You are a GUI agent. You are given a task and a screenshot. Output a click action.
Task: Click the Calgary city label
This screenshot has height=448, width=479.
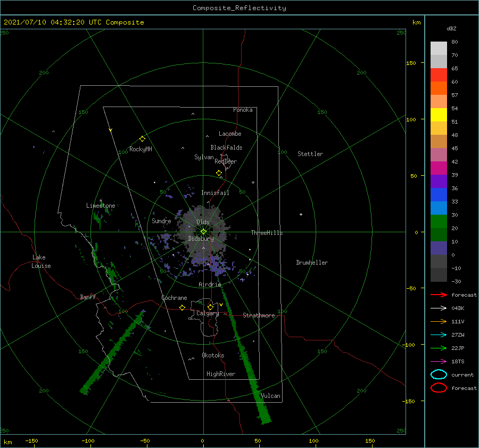(x=208, y=313)
